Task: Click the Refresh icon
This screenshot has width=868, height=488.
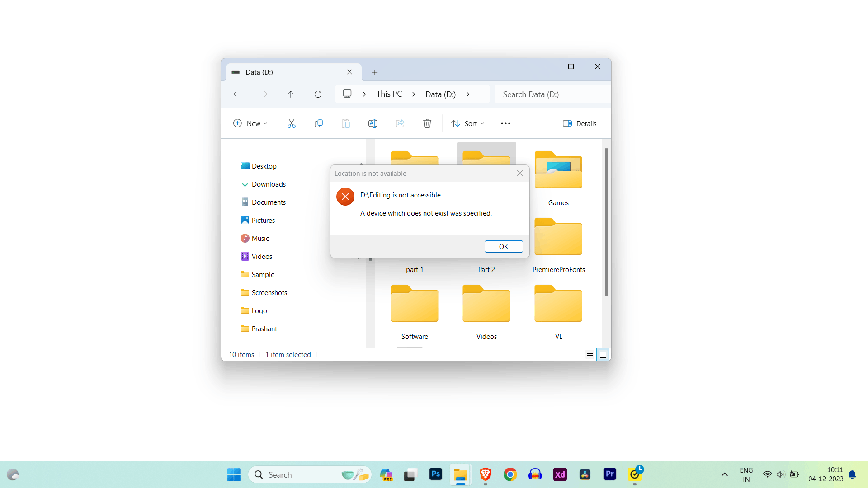Action: pyautogui.click(x=318, y=94)
